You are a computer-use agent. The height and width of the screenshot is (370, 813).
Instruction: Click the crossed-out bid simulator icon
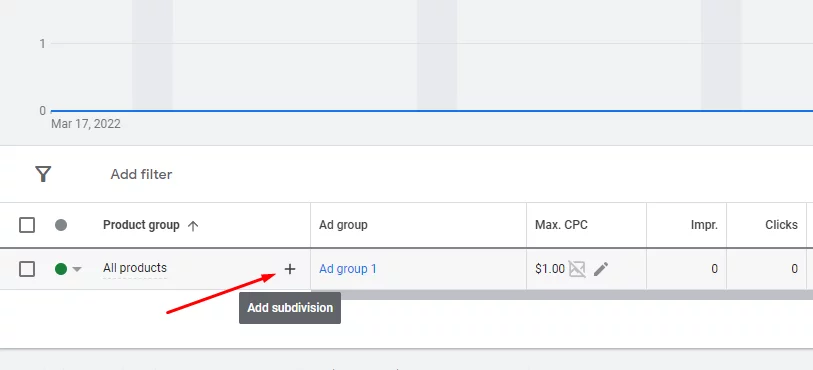(577, 269)
